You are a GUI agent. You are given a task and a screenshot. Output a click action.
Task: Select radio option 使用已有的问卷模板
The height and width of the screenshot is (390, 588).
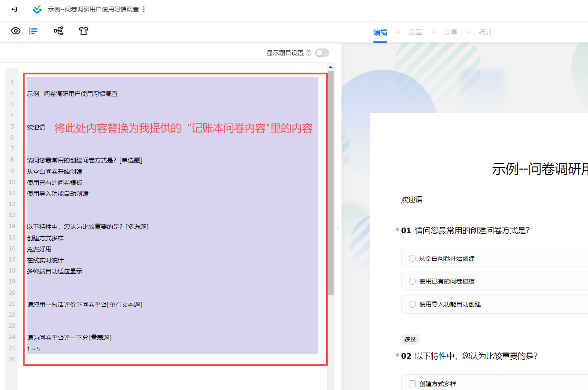(x=412, y=281)
